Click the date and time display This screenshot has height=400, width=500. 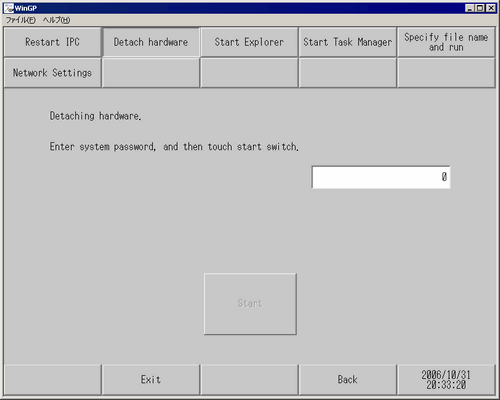point(446,380)
